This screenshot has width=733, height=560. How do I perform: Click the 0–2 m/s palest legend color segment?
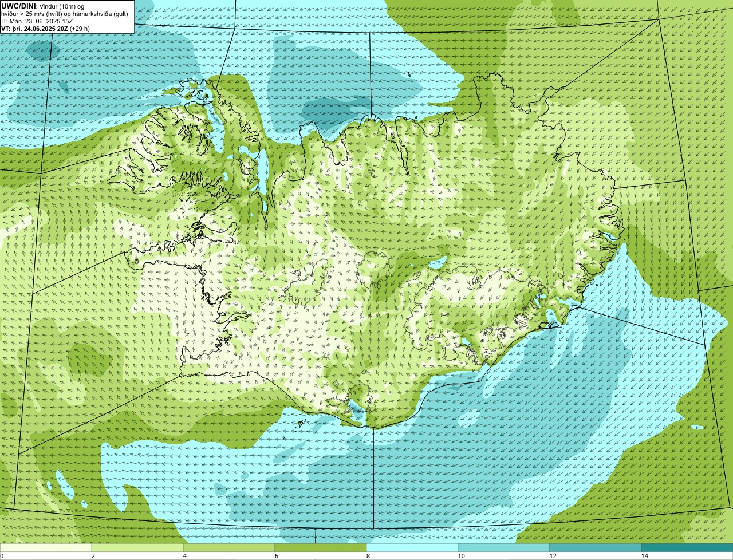coord(46,547)
